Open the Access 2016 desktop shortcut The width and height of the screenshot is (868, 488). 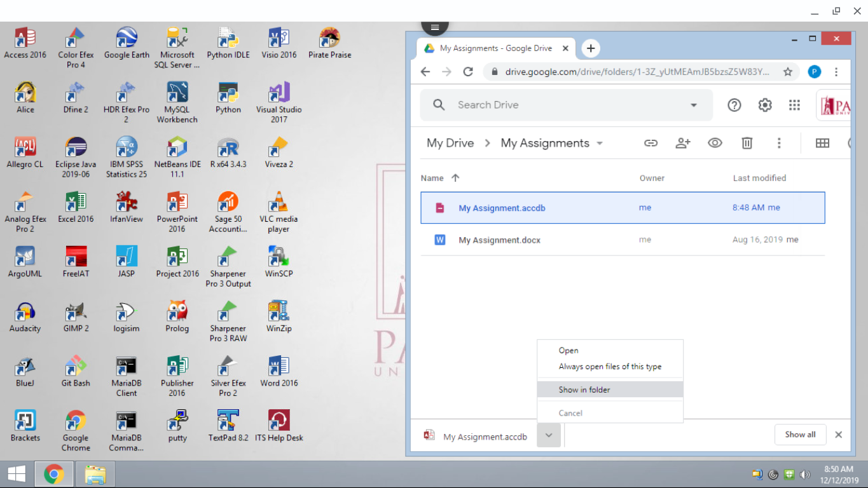[25, 43]
